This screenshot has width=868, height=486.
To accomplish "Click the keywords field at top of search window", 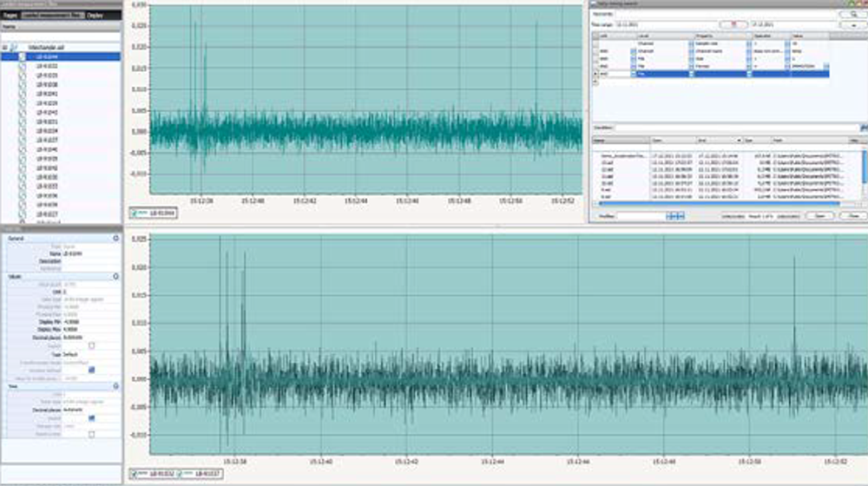I will (727, 14).
